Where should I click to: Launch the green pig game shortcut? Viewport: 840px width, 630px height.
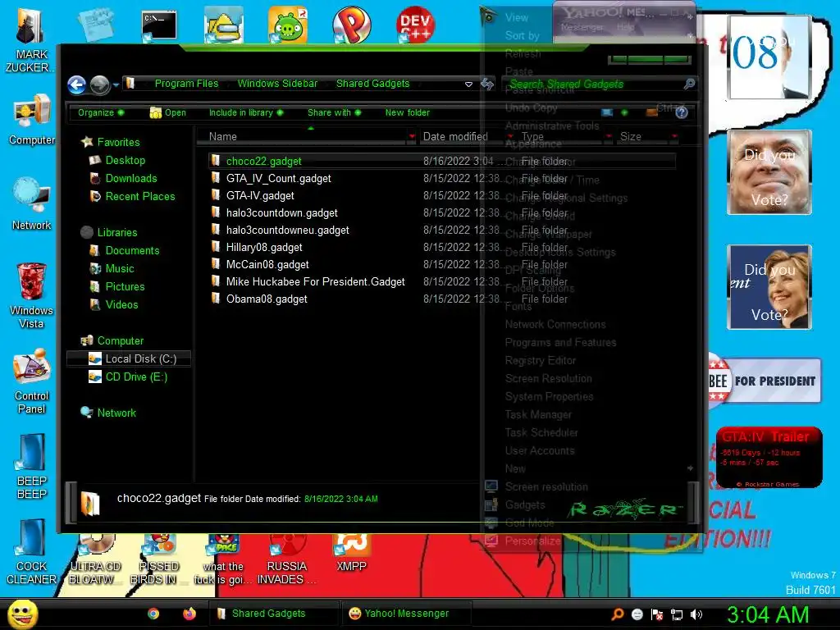click(x=288, y=25)
